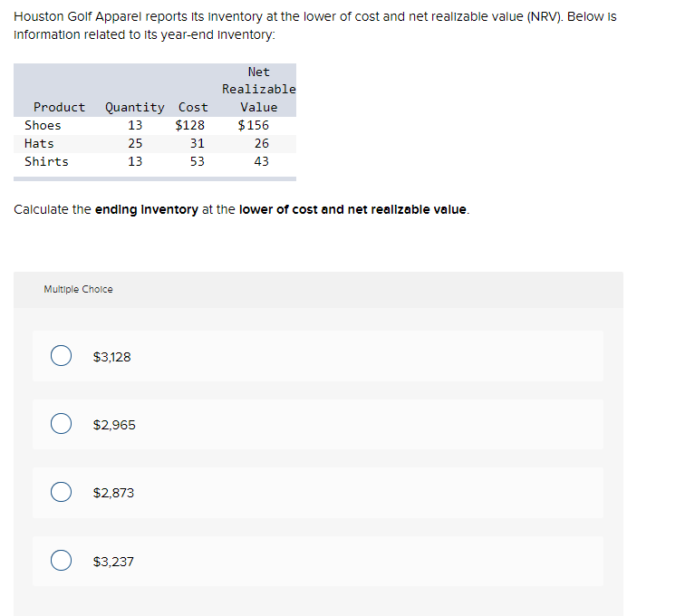
Task: Click the Shirts row label
Action: pos(47,161)
